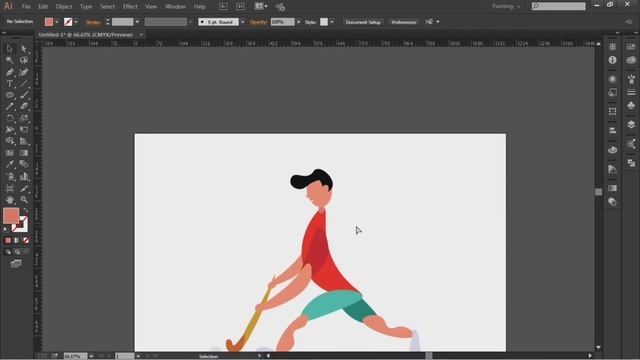Set paint mode to Gradient

(17, 240)
